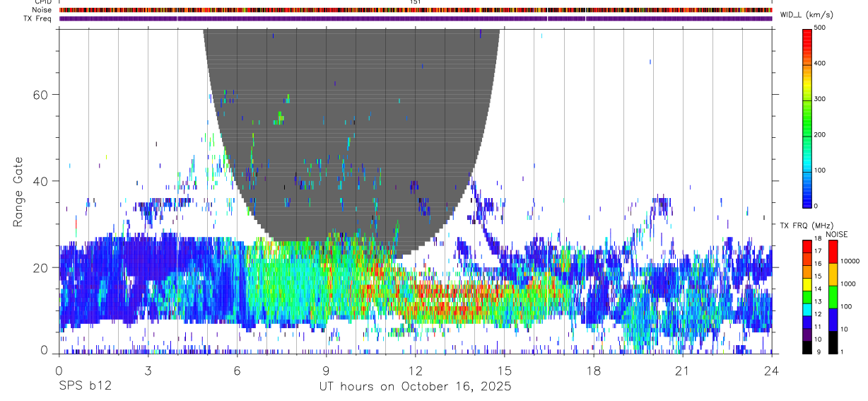
Task: Click the Range Gate y-axis title
Action: coord(20,192)
